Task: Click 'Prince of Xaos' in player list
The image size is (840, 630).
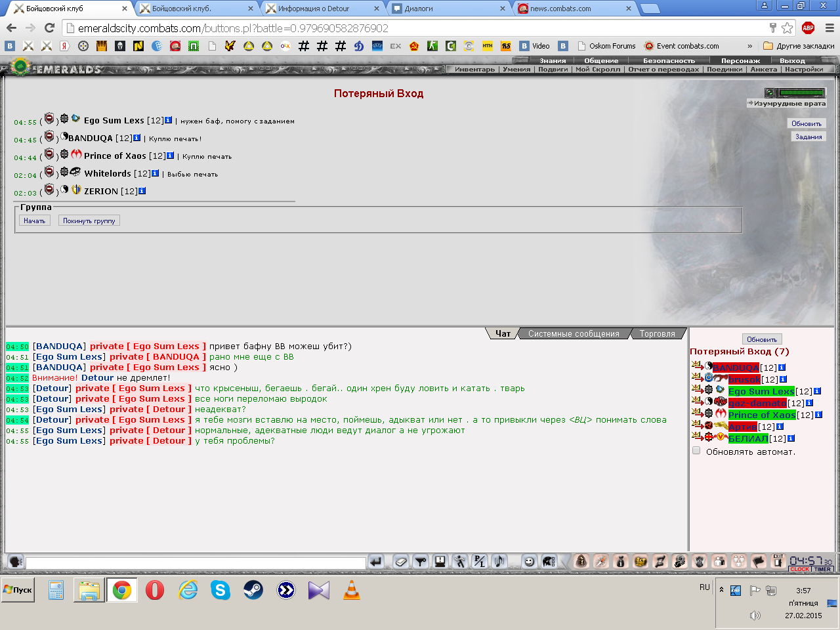Action: pyautogui.click(x=762, y=415)
